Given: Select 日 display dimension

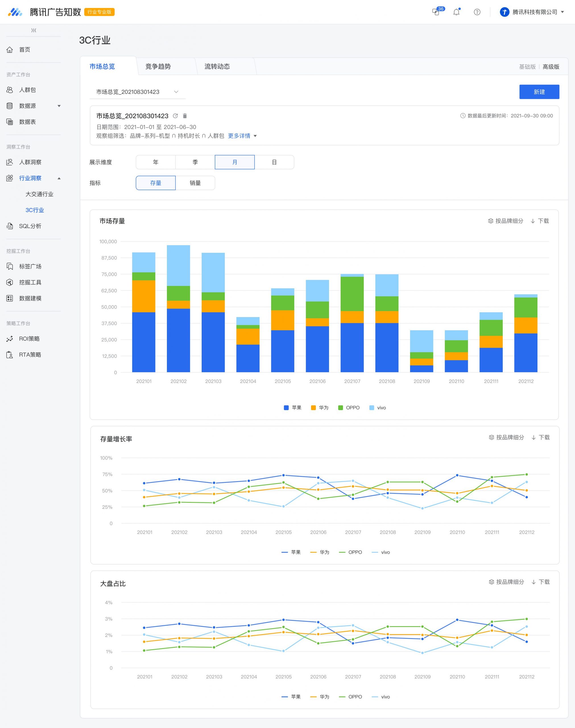Looking at the screenshot, I should tap(274, 162).
